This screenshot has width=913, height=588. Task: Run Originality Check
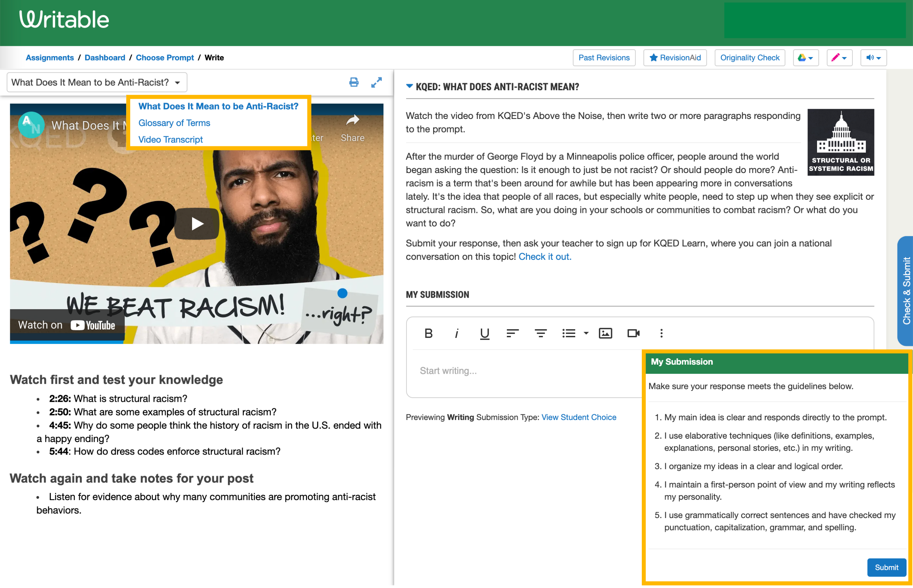click(749, 58)
